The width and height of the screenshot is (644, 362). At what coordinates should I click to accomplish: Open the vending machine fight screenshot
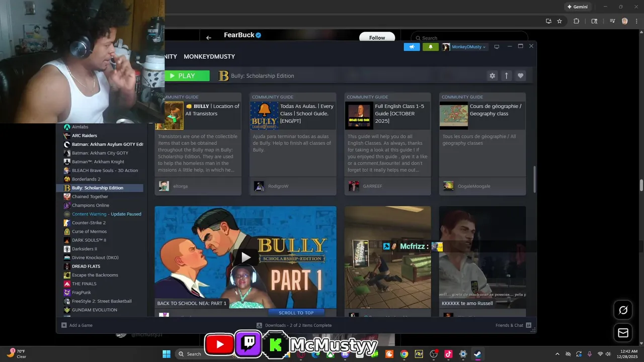tap(388, 257)
